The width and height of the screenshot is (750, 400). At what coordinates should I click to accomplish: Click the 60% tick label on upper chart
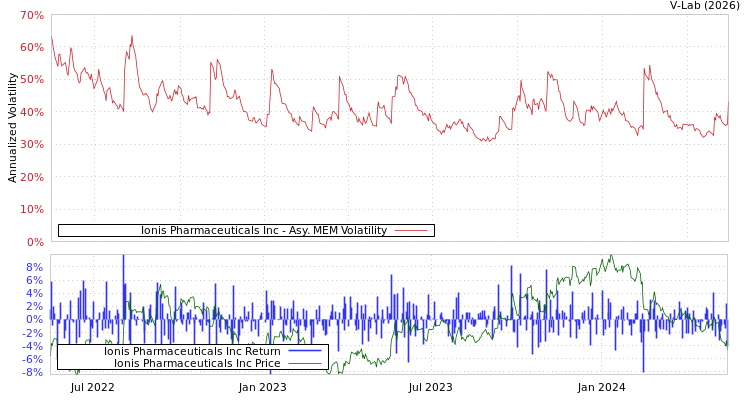pos(31,48)
